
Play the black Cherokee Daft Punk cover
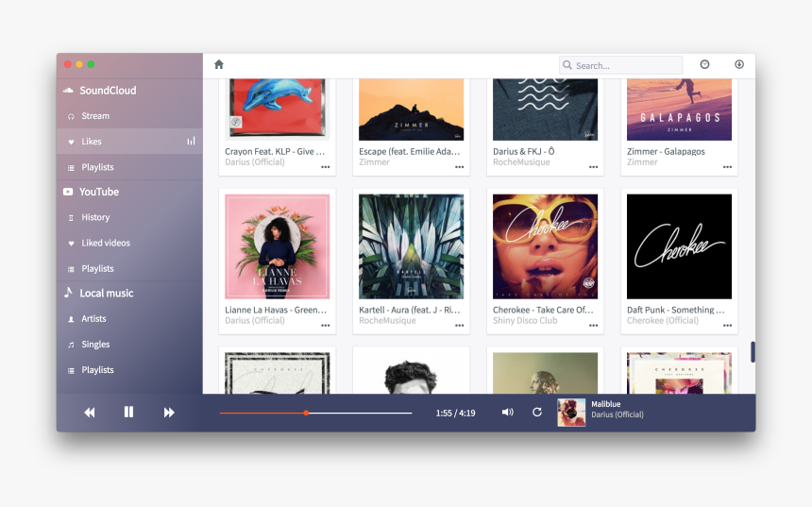coord(680,246)
